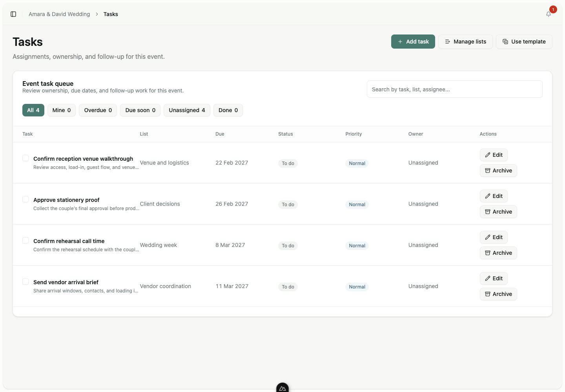Click To do status in venue walkthrough row
The height and width of the screenshot is (392, 565).
(x=288, y=163)
